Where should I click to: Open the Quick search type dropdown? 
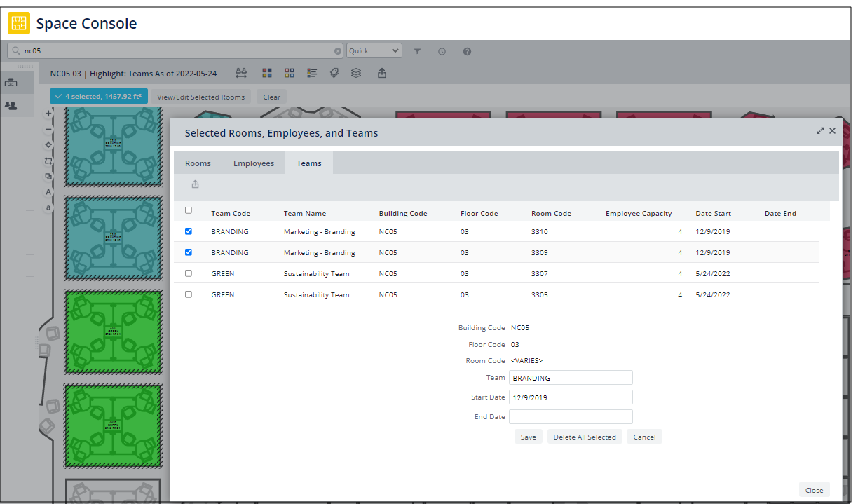click(374, 50)
